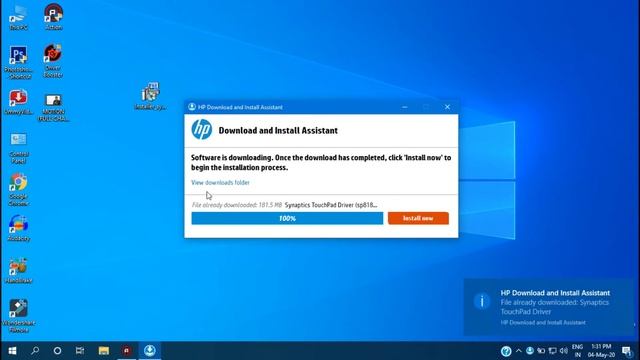The image size is (640, 360).
Task: Click the 100% download progress bar
Action: tap(287, 218)
